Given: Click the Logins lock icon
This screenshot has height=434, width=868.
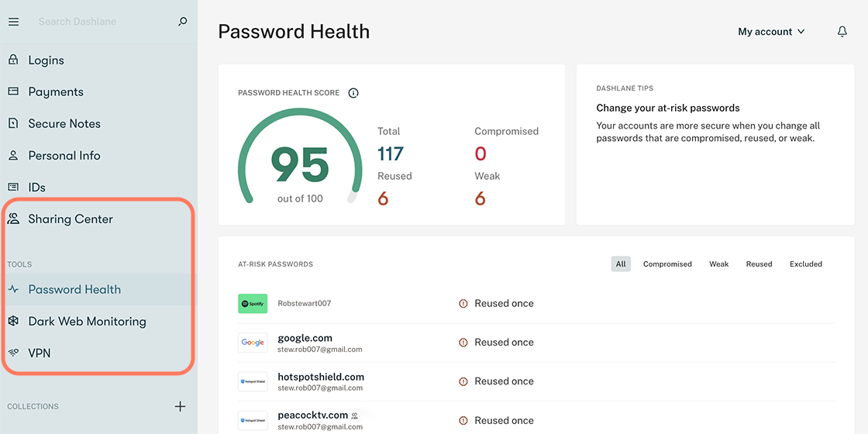Looking at the screenshot, I should (x=13, y=60).
